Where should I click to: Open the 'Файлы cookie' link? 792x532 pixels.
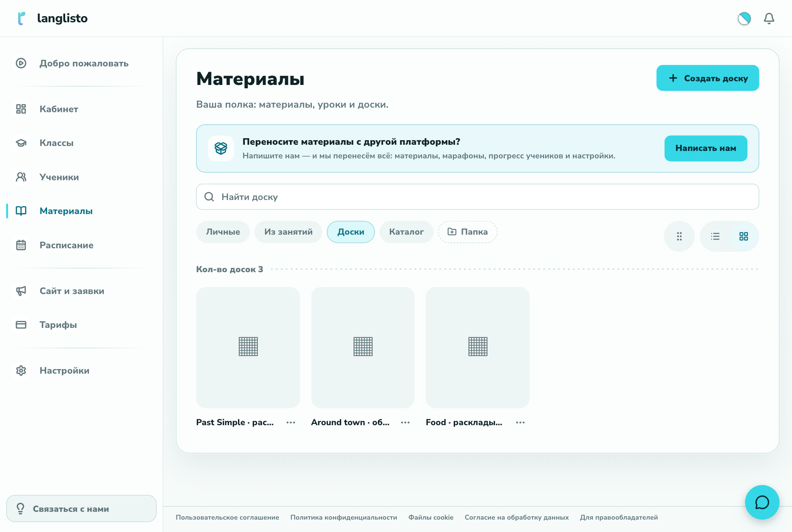(x=431, y=517)
